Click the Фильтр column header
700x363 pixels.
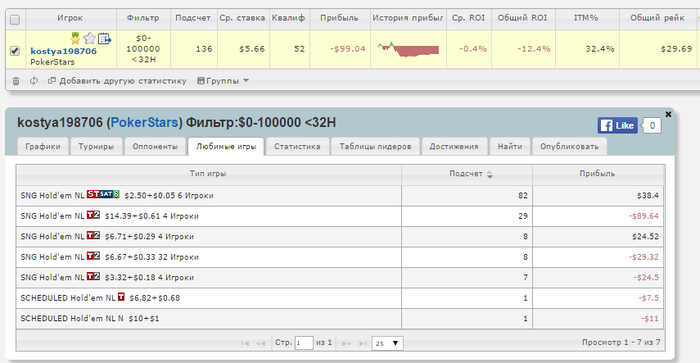143,18
